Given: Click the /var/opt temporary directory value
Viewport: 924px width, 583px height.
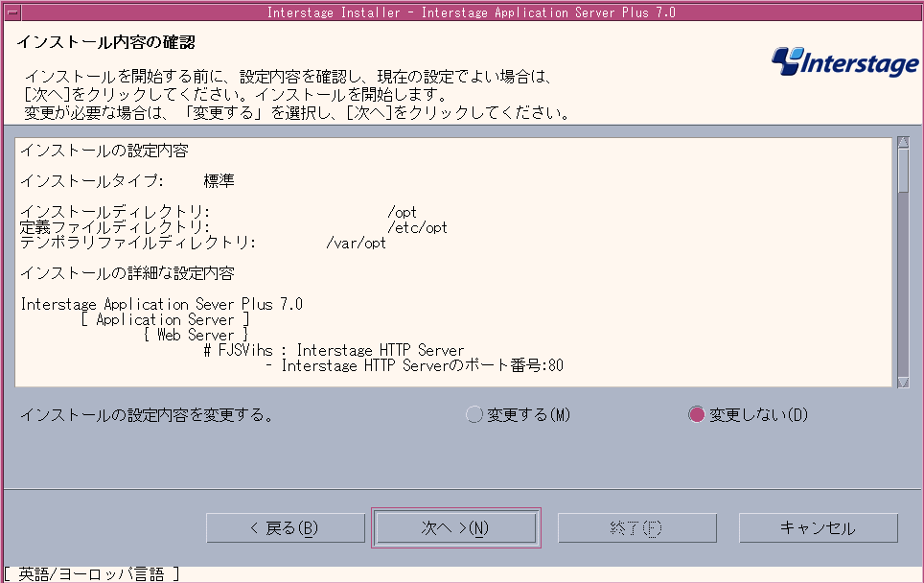Looking at the screenshot, I should click(x=356, y=243).
